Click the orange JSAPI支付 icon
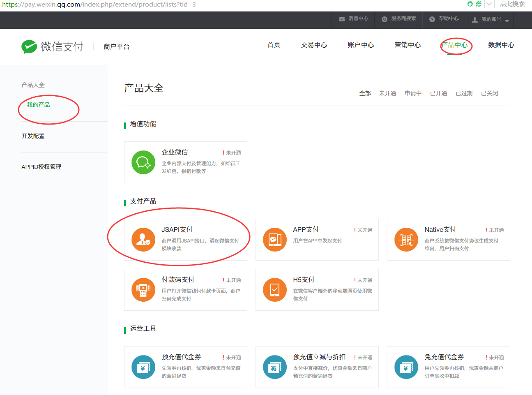532x395 pixels. point(143,240)
